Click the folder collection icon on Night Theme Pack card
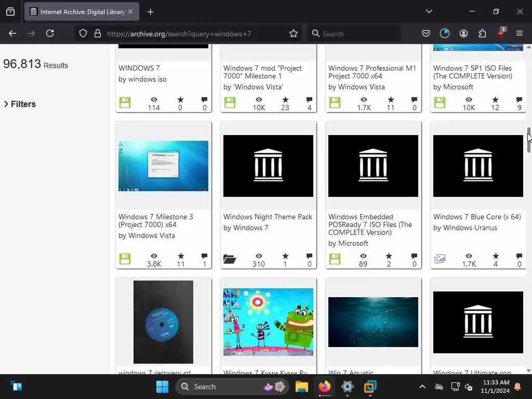The width and height of the screenshot is (532, 399). 230,260
